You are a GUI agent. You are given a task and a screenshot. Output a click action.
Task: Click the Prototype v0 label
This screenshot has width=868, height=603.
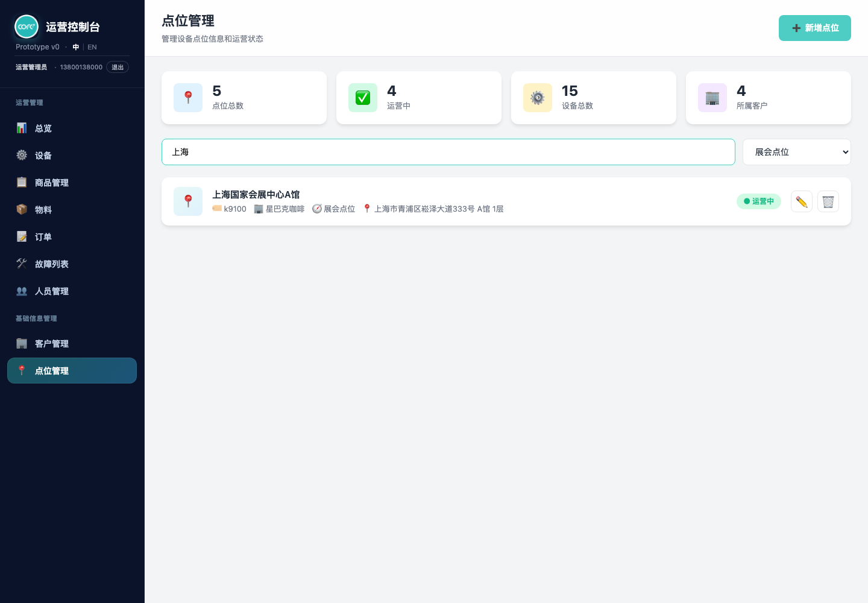click(x=37, y=47)
